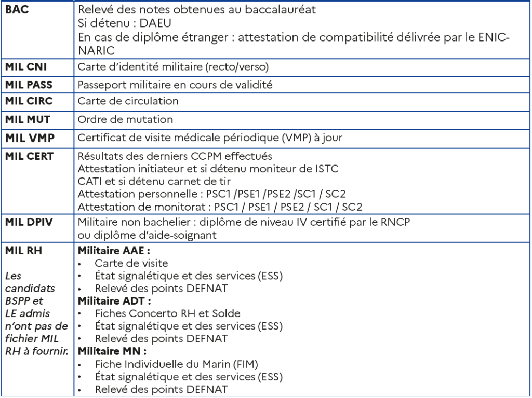
Task: Click 'Si détenu : DAEU' line
Action: click(x=125, y=23)
